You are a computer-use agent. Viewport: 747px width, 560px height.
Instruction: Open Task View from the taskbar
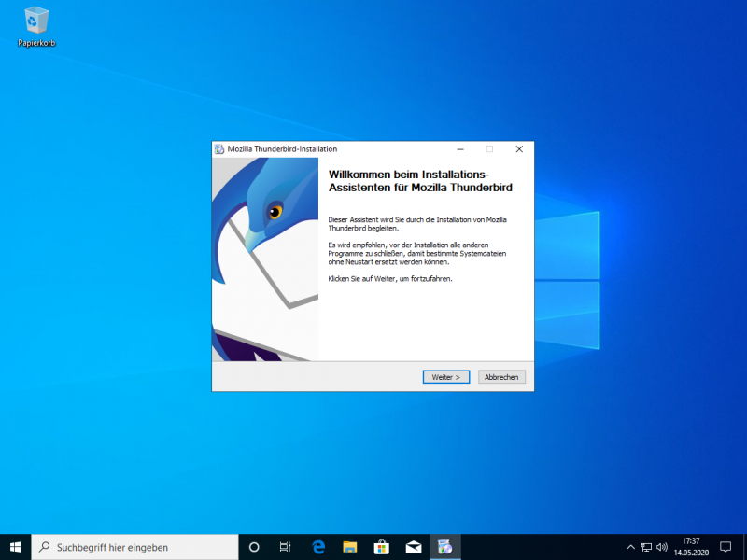click(286, 547)
